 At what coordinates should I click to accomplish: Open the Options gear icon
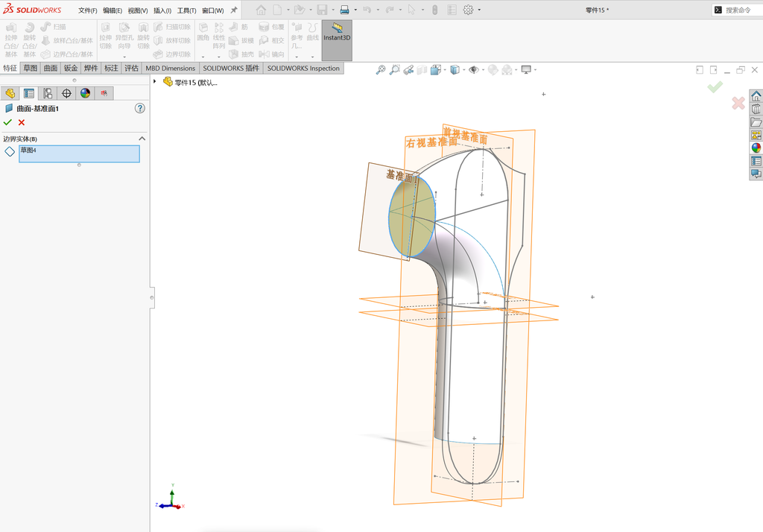[x=468, y=10]
